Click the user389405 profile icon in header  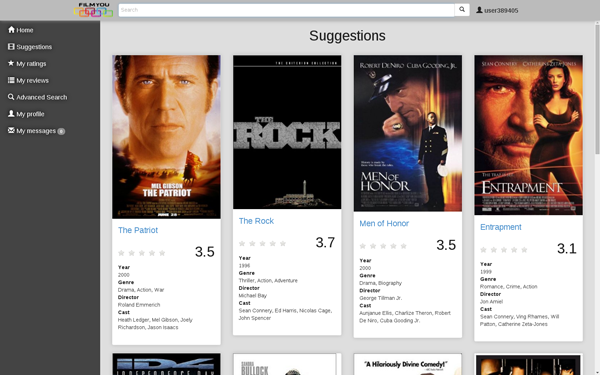pyautogui.click(x=479, y=10)
